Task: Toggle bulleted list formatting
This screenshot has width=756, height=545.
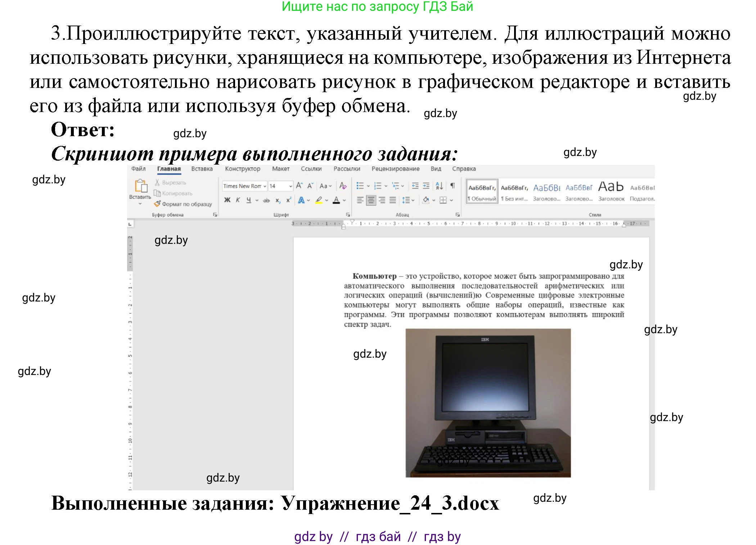Action: coord(360,185)
